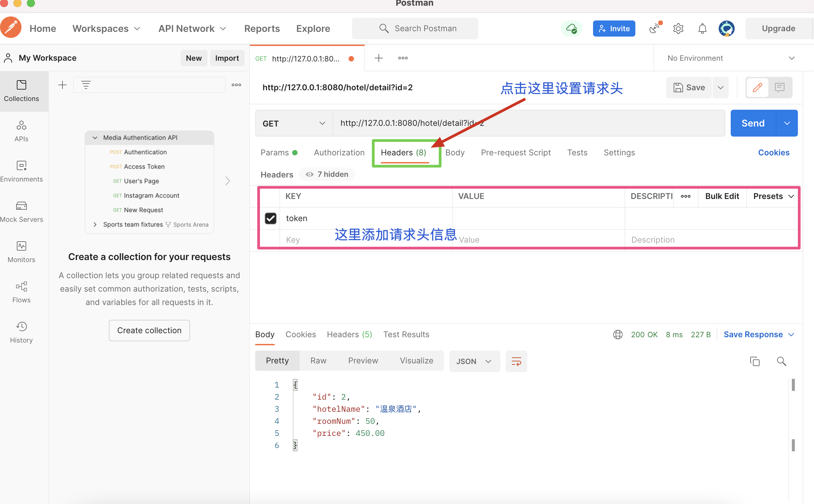Click the response network globe icon
This screenshot has width=814, height=504.
pyautogui.click(x=618, y=335)
